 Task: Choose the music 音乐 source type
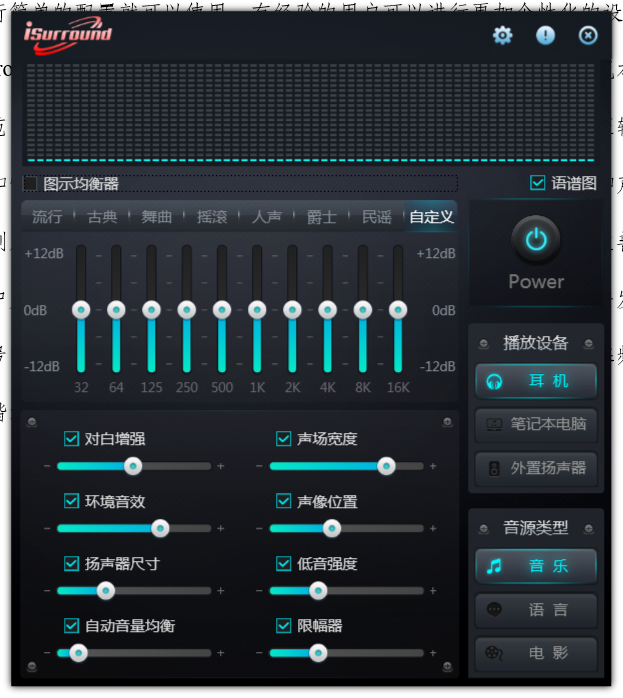[x=536, y=566]
